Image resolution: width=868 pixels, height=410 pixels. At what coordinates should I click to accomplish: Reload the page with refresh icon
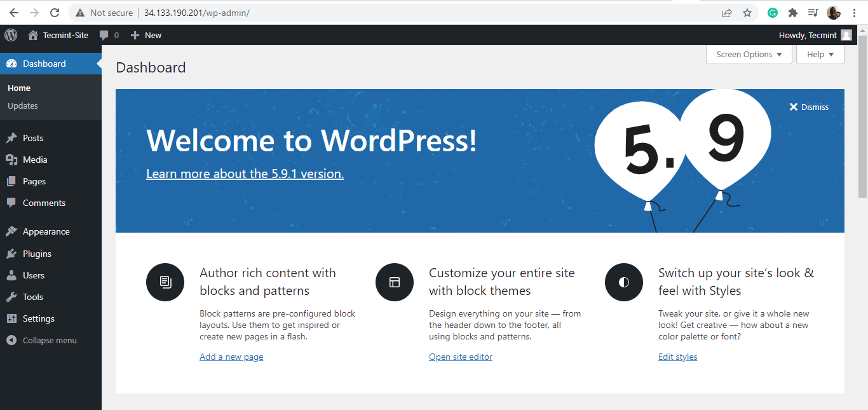[55, 13]
